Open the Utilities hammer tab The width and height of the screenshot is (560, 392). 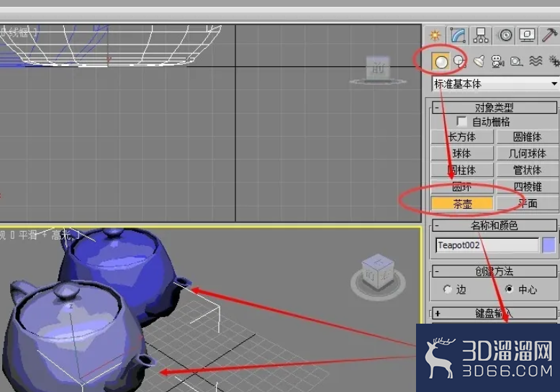[549, 35]
